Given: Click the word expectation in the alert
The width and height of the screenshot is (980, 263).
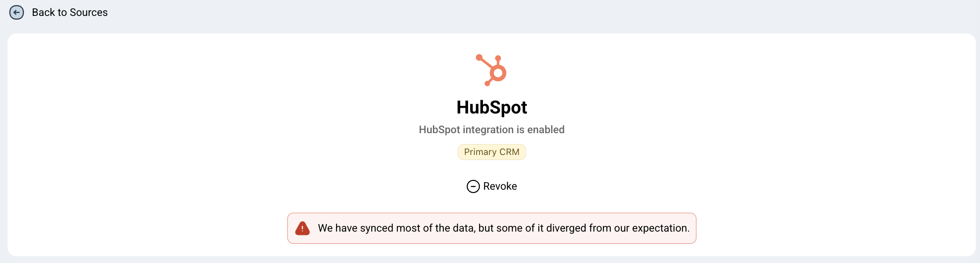Looking at the screenshot, I should [x=660, y=228].
